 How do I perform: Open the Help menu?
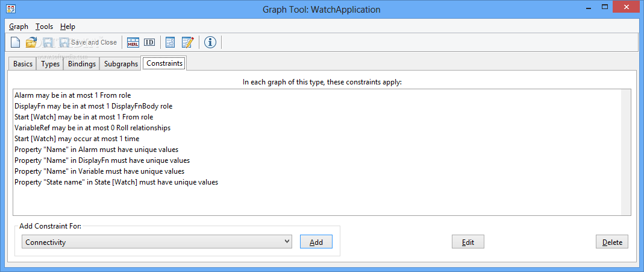67,27
